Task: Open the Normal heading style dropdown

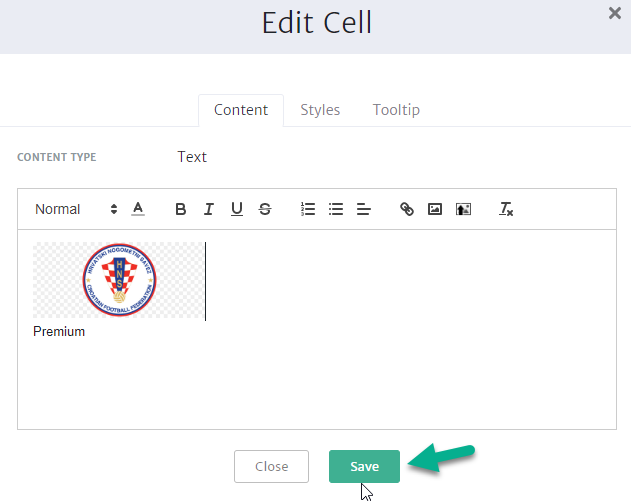Action: coord(76,209)
